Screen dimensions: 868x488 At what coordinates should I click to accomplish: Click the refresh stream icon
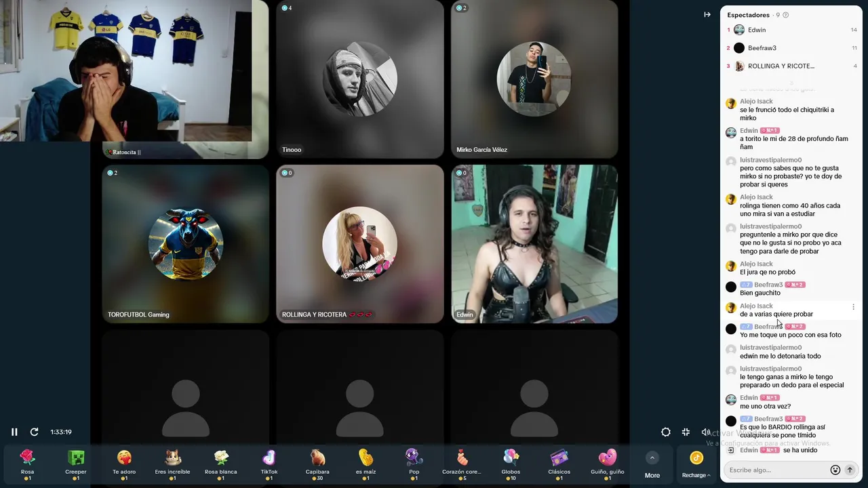point(34,432)
